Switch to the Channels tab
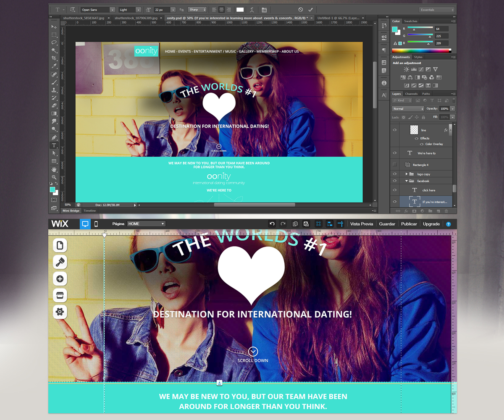This screenshot has width=504, height=420. [411, 94]
